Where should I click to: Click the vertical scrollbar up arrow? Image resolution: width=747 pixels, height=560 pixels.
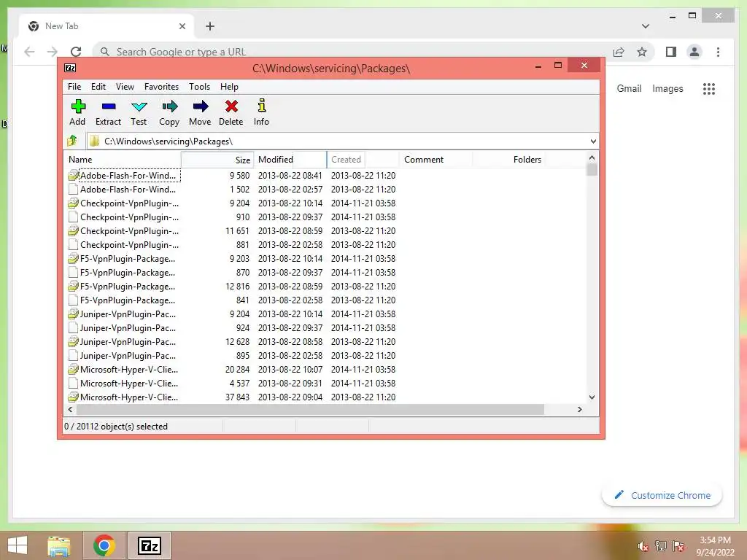pos(592,157)
